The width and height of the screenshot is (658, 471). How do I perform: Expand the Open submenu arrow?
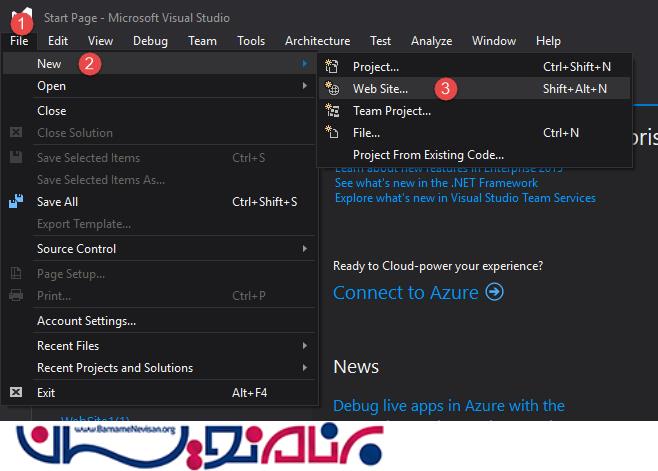[x=304, y=86]
